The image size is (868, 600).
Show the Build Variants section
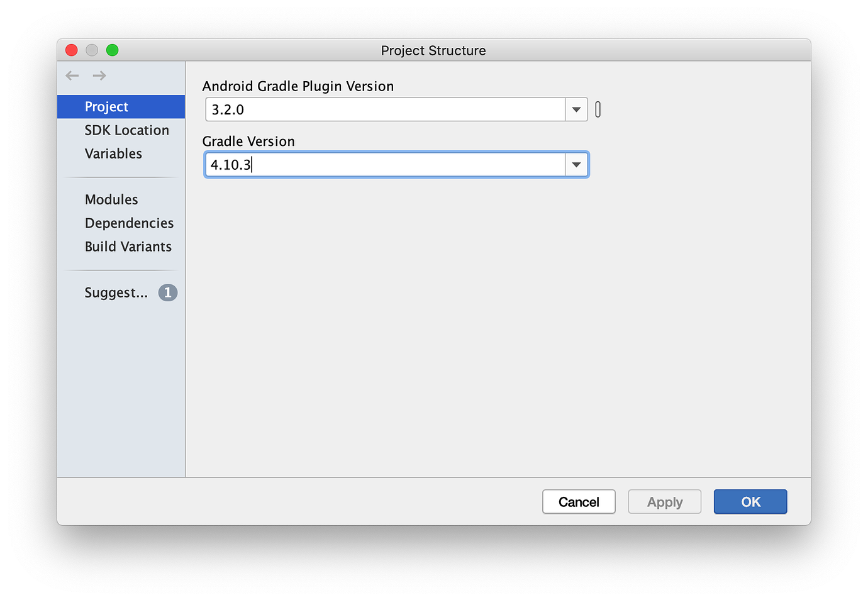click(x=128, y=247)
